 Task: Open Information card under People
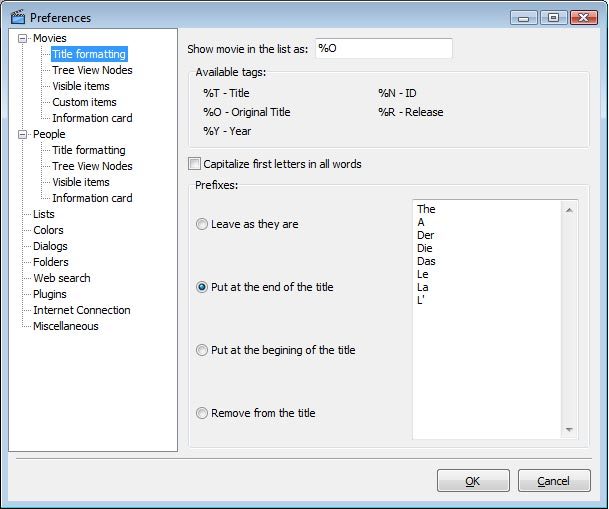(92, 198)
